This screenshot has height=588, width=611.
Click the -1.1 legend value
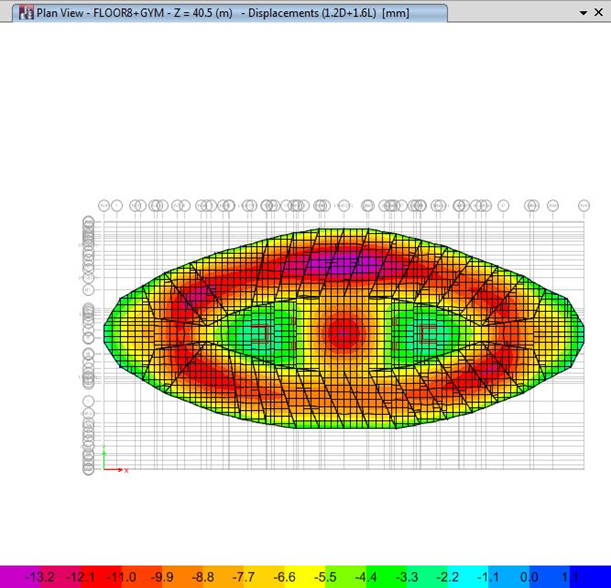click(x=488, y=577)
